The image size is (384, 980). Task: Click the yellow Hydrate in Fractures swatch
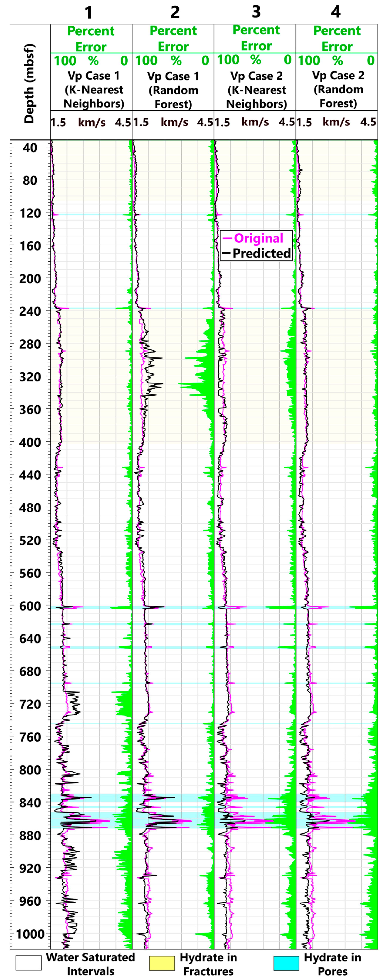[x=162, y=963]
